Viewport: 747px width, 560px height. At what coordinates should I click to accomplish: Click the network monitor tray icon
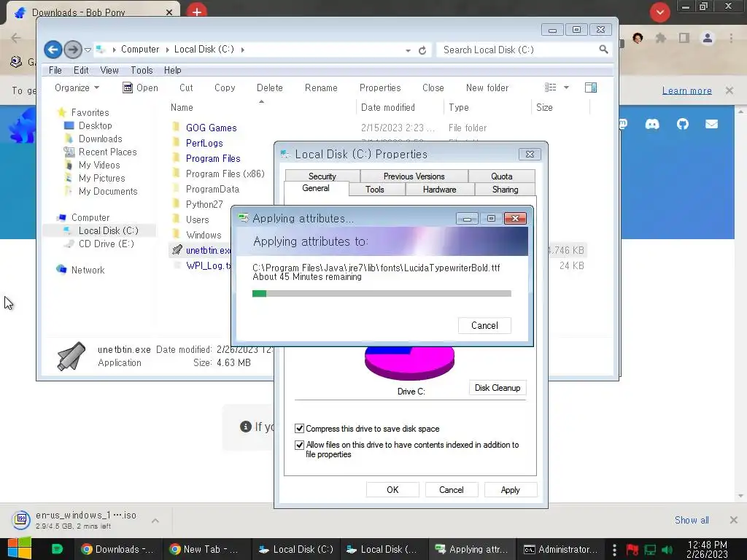pos(650,550)
